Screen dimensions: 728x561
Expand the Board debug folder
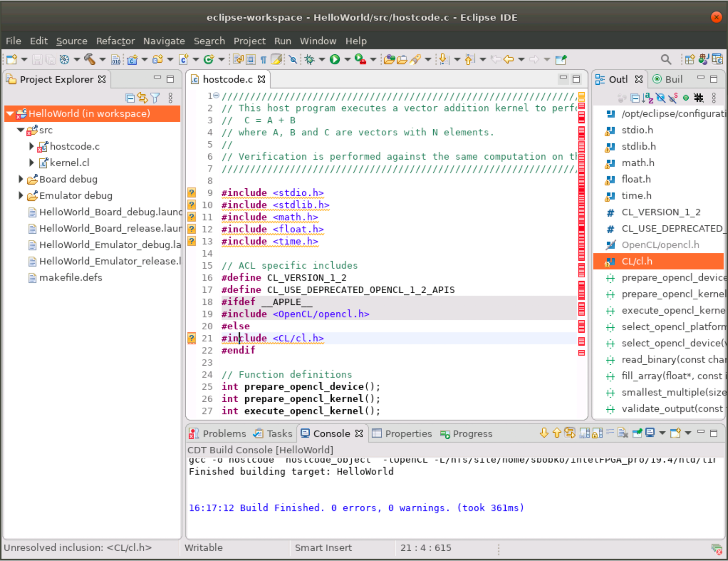(x=21, y=179)
